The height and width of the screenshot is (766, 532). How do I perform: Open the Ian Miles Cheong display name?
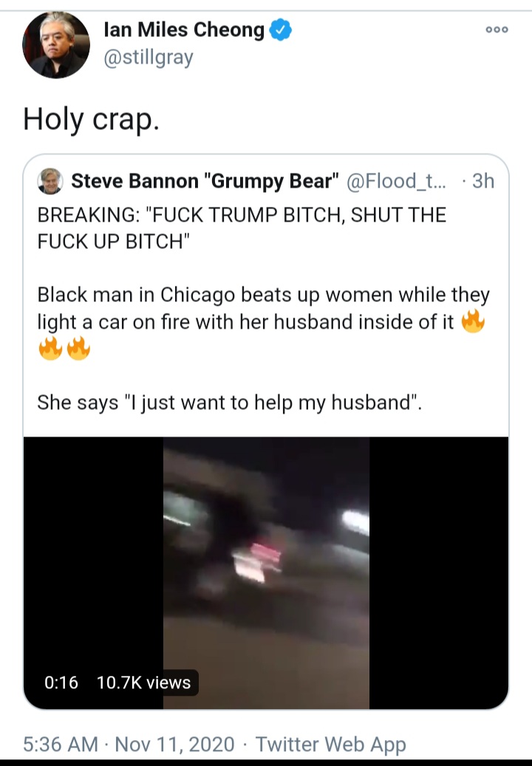pos(184,30)
